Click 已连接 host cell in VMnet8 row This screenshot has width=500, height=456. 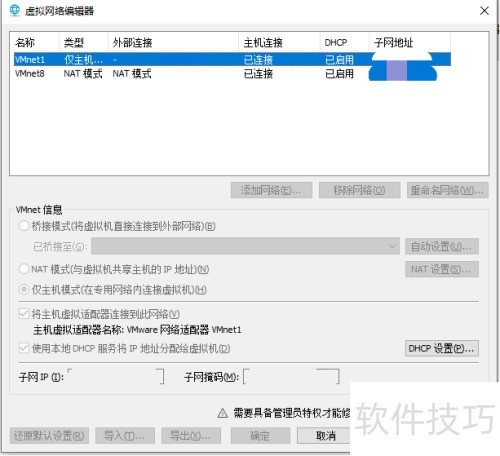(x=258, y=73)
